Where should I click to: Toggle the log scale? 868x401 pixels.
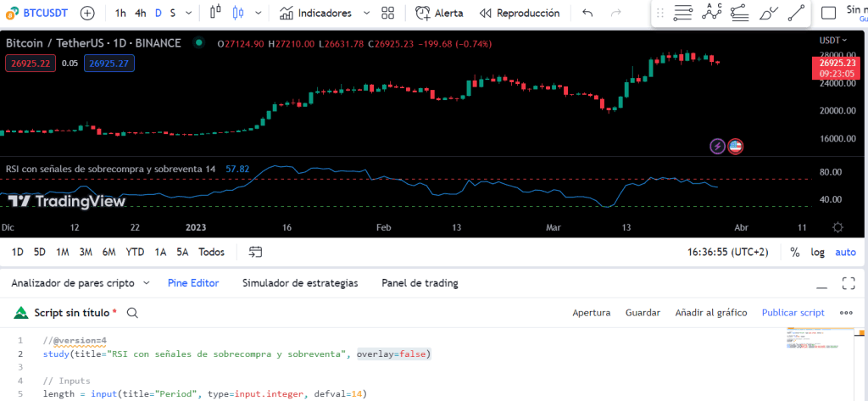(818, 252)
